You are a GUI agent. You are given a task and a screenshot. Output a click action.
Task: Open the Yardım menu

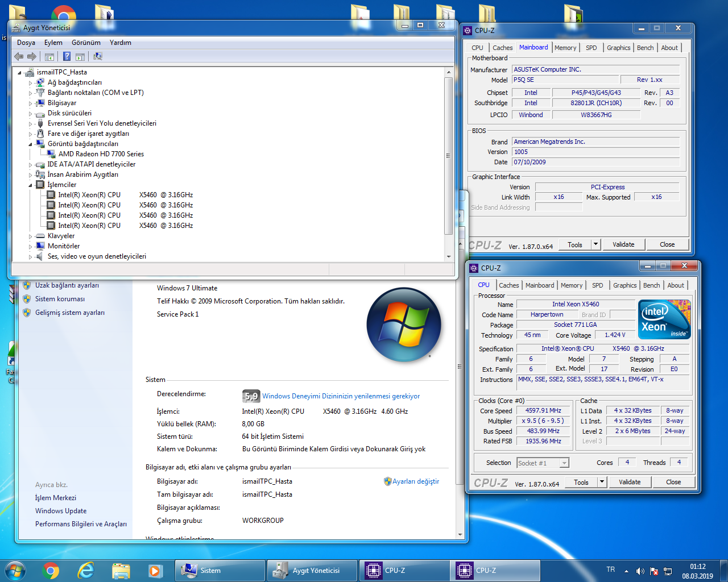121,43
